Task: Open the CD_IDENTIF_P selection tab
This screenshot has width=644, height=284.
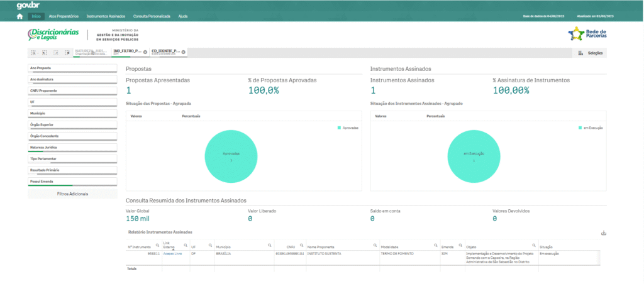Action: 169,53
